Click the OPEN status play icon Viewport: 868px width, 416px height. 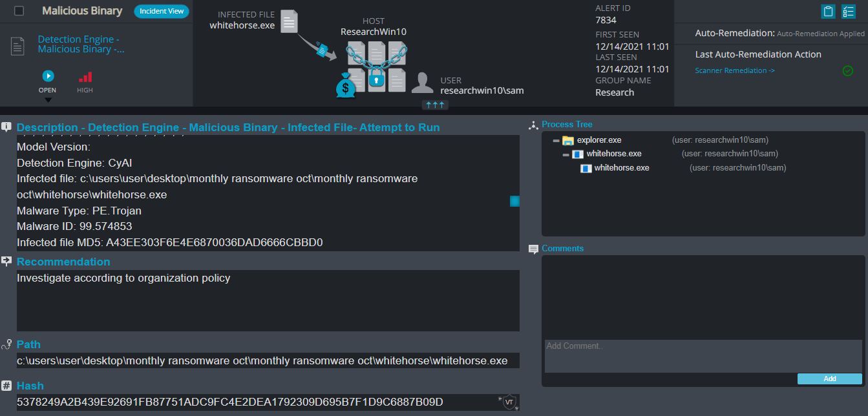coord(48,76)
